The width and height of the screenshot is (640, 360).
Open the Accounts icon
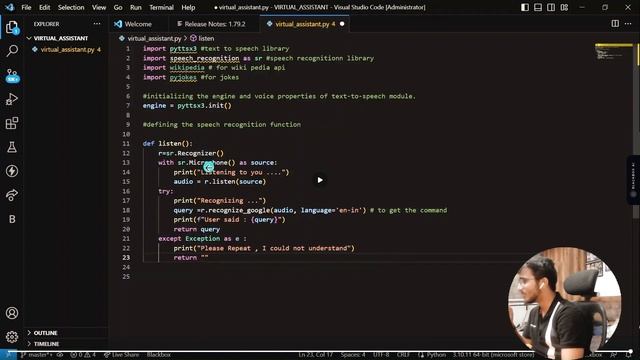pos(12,313)
